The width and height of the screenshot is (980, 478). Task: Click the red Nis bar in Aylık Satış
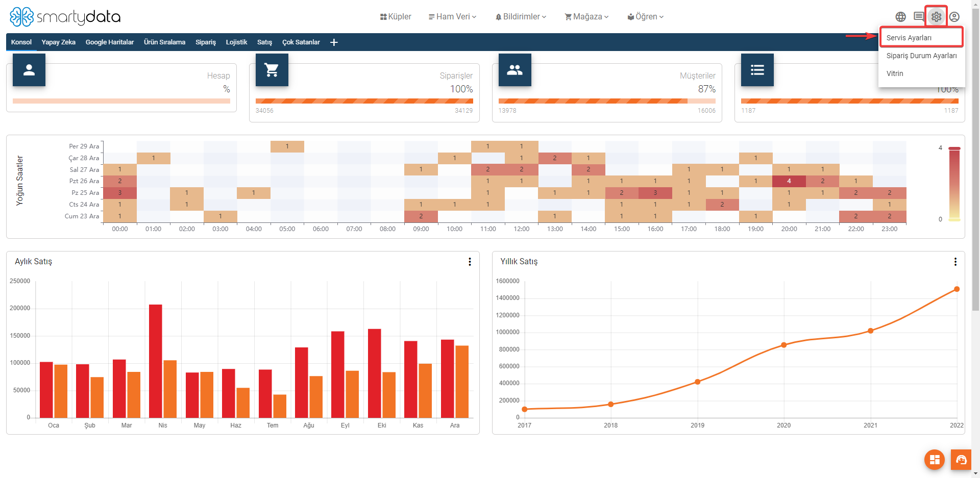pyautogui.click(x=156, y=361)
